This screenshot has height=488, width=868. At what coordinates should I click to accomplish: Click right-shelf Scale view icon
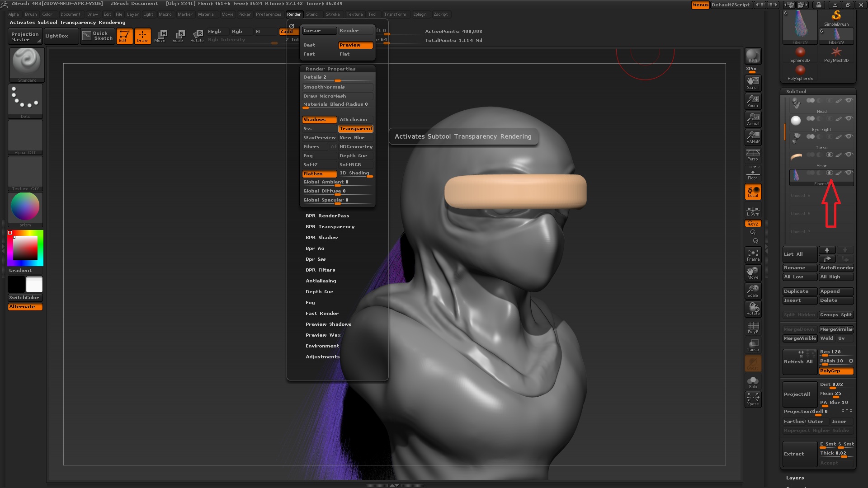click(x=753, y=291)
